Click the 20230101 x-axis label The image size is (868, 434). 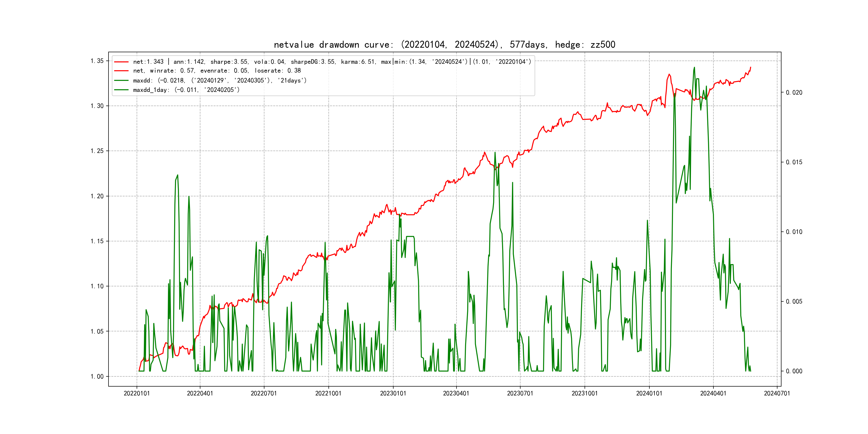393,394
